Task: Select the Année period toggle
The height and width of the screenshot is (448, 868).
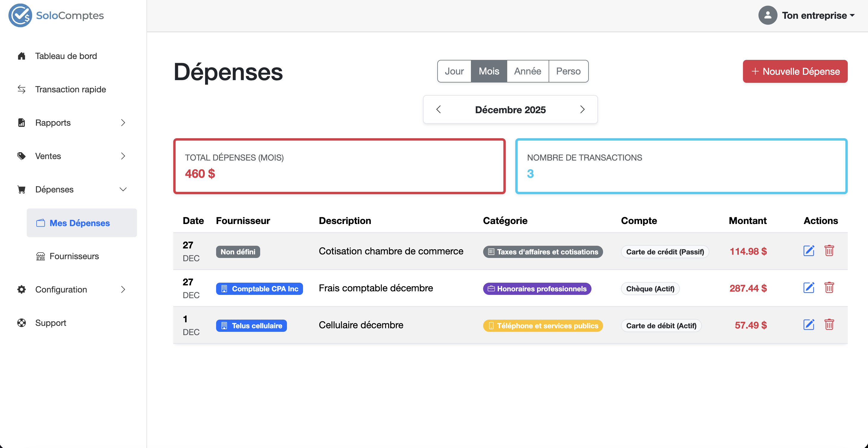Action: [527, 71]
